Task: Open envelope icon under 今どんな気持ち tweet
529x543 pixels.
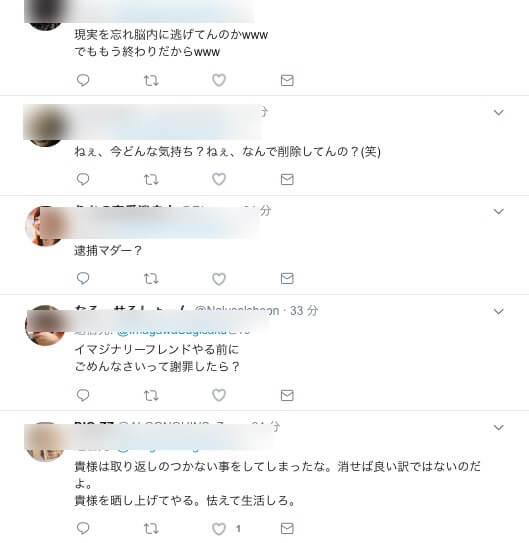Action: point(287,179)
